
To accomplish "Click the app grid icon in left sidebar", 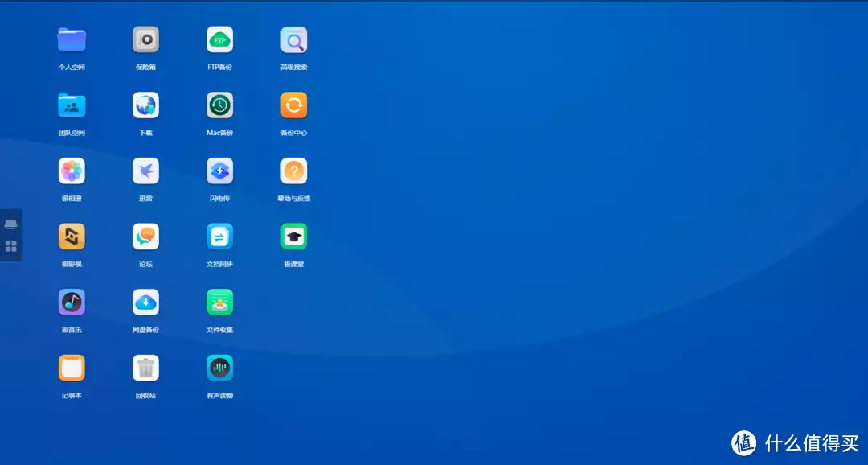I will [11, 246].
